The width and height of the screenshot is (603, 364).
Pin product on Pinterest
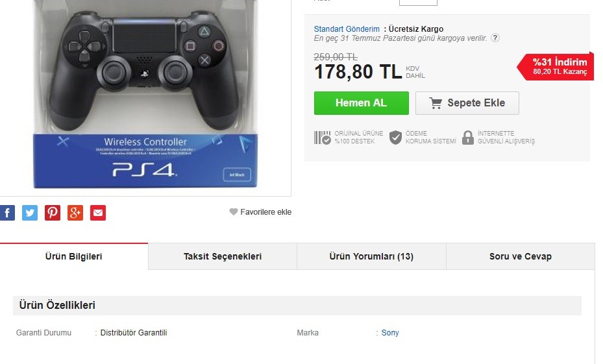coord(53,213)
